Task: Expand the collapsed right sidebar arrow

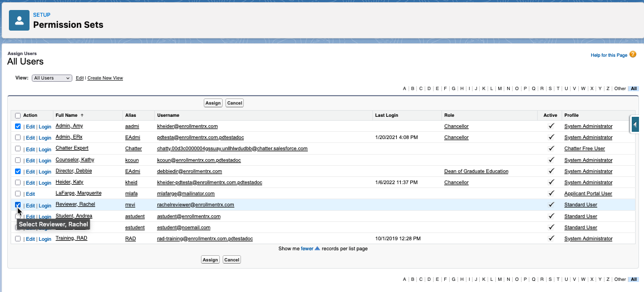Action: pyautogui.click(x=635, y=126)
